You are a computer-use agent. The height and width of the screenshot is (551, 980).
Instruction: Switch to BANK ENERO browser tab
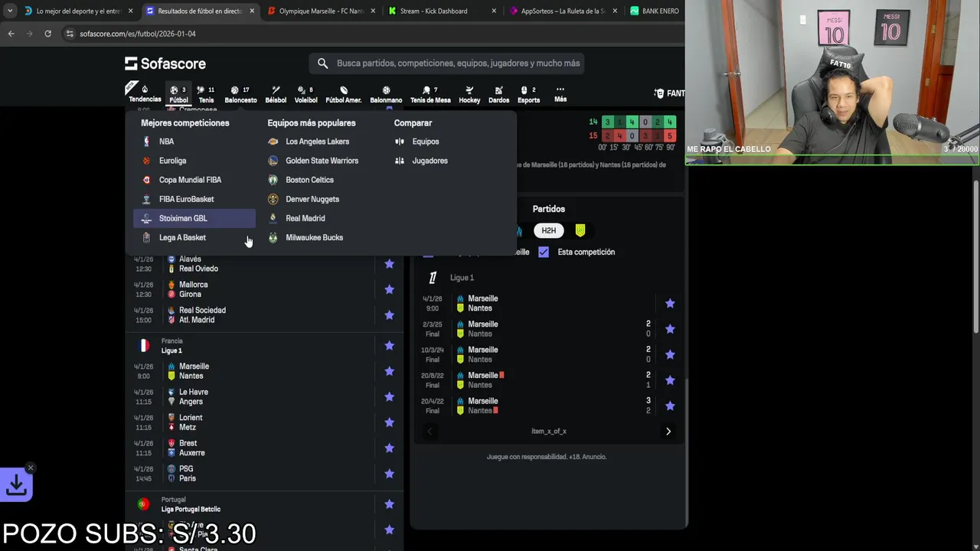pyautogui.click(x=655, y=11)
